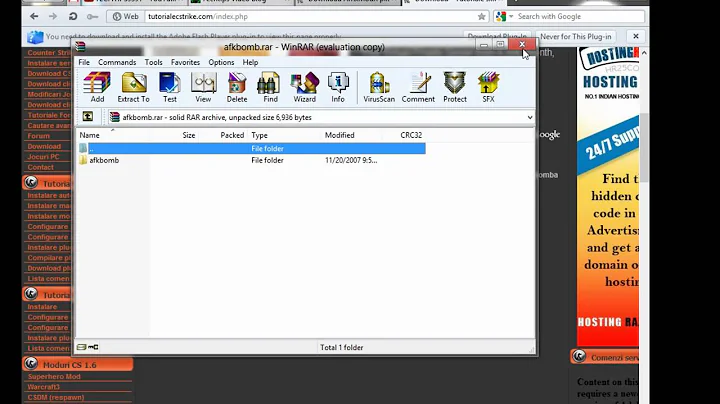The image size is (720, 404).
Task: Open the Commands menu
Action: click(x=117, y=62)
